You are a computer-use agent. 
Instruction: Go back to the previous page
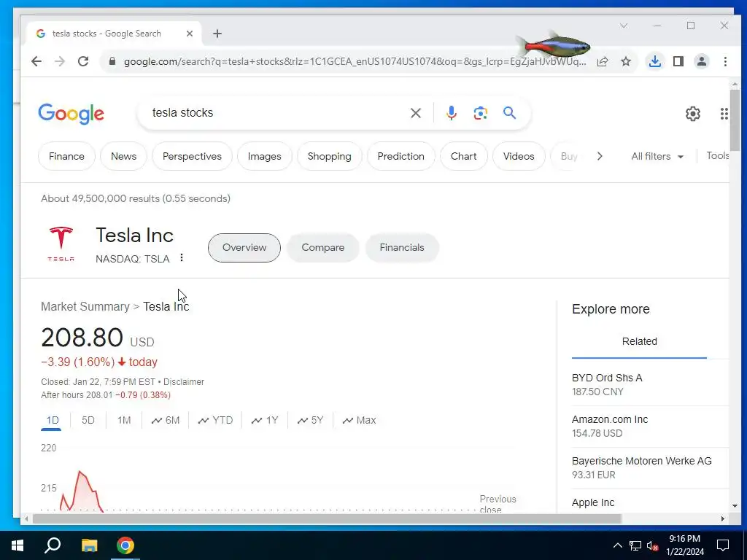point(36,61)
